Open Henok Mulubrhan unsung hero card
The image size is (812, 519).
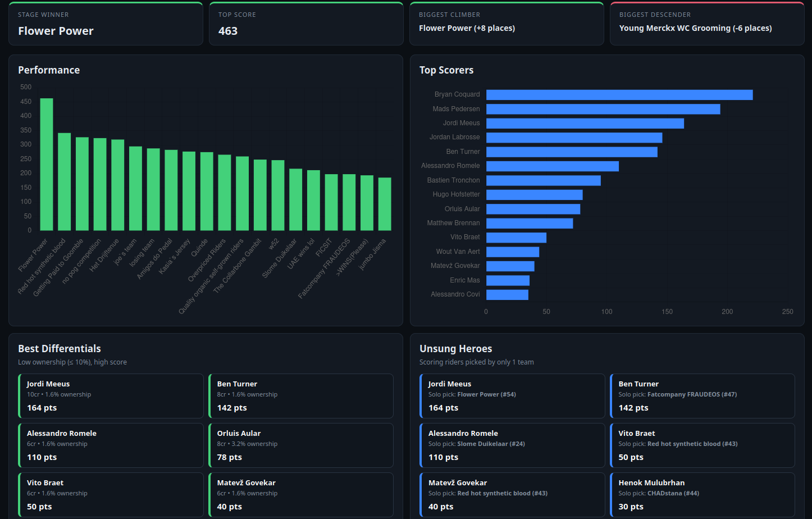(702, 495)
